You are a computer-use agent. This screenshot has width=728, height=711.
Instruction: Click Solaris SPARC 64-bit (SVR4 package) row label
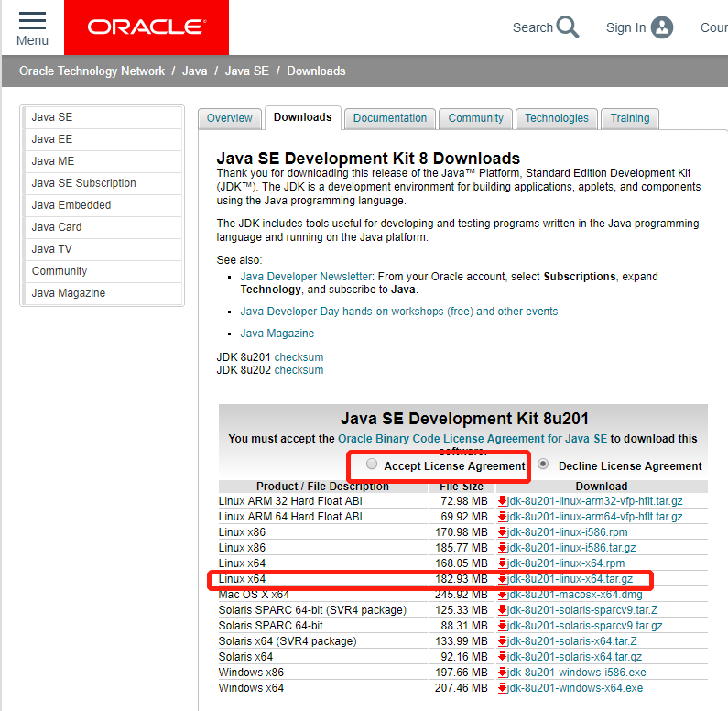(312, 610)
